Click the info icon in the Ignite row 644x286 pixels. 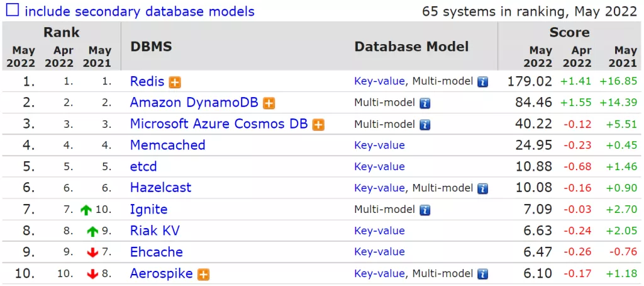tap(425, 210)
